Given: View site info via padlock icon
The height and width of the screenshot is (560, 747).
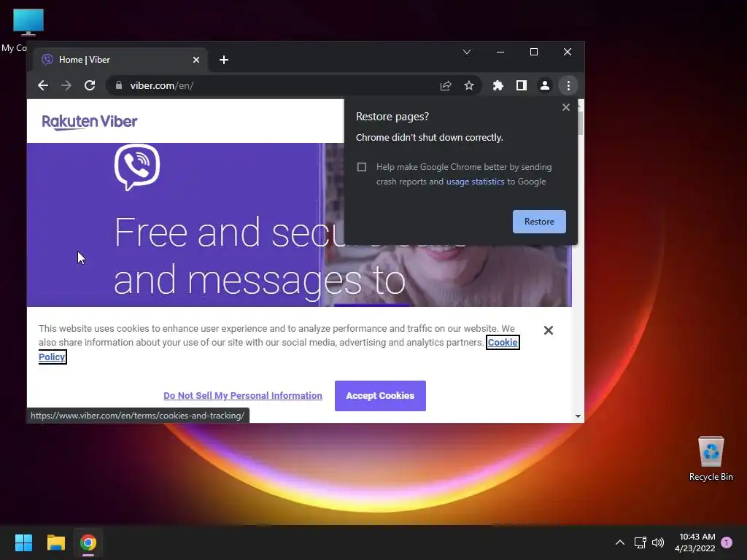Looking at the screenshot, I should pyautogui.click(x=119, y=85).
